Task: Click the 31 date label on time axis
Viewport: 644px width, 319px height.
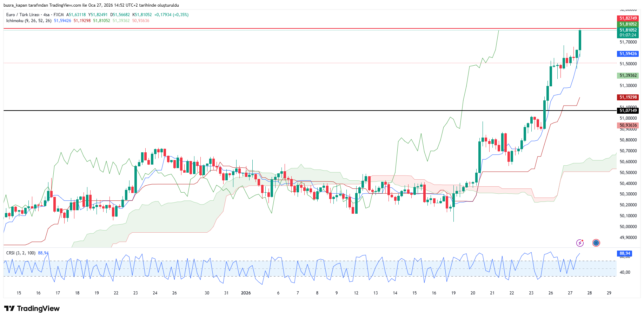Action: pos(226,293)
